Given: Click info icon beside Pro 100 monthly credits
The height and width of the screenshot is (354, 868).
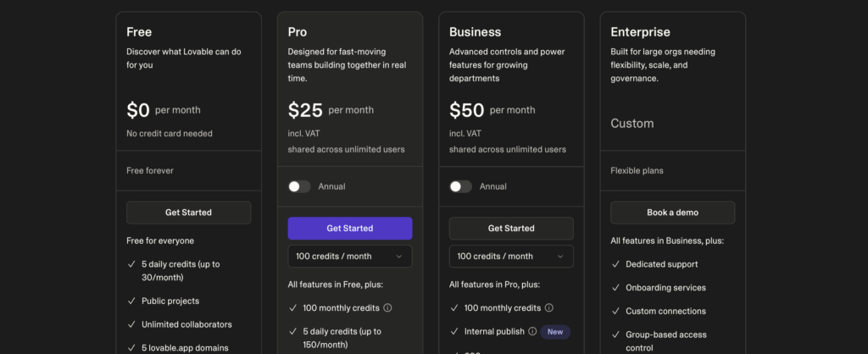Looking at the screenshot, I should (x=387, y=308).
